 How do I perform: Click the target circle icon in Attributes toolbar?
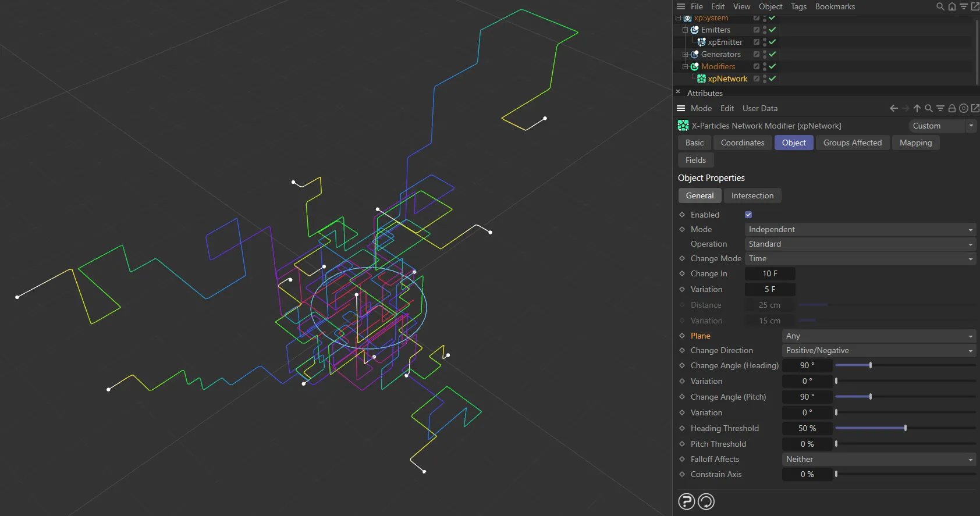tap(964, 108)
